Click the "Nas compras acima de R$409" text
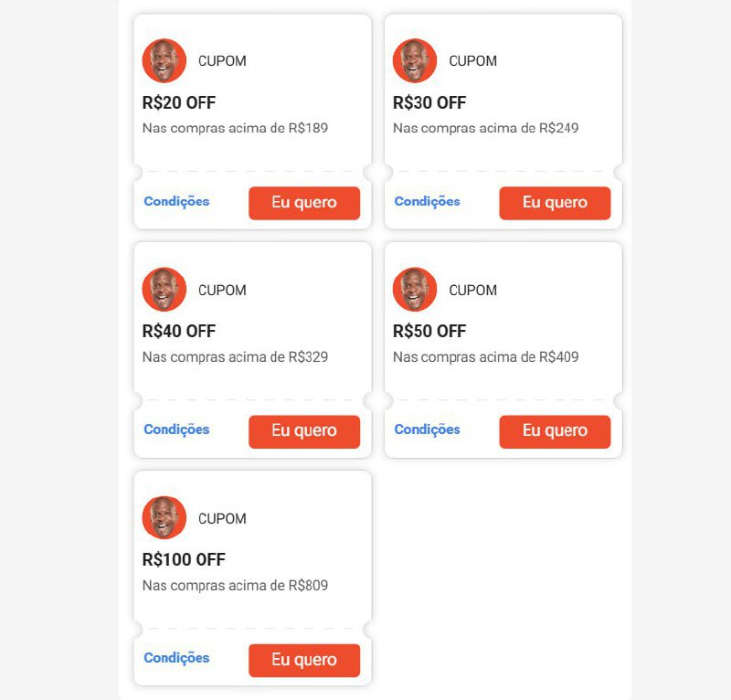 pos(485,356)
